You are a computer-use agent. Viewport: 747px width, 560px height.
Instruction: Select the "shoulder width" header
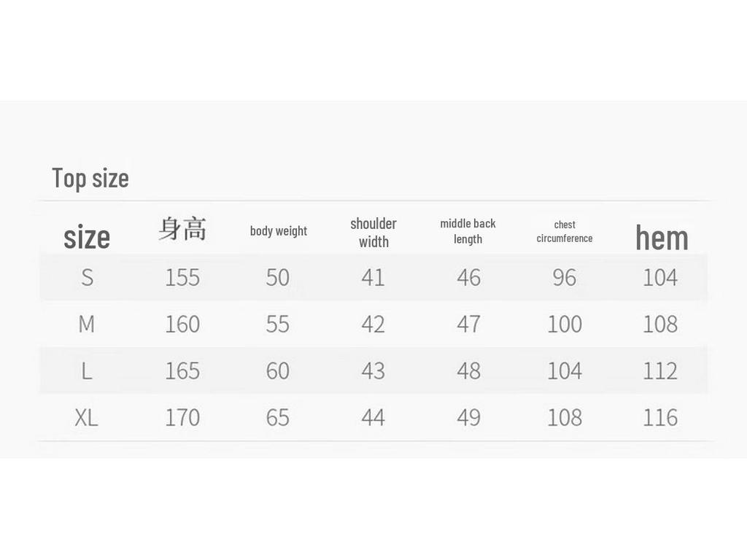(x=373, y=233)
